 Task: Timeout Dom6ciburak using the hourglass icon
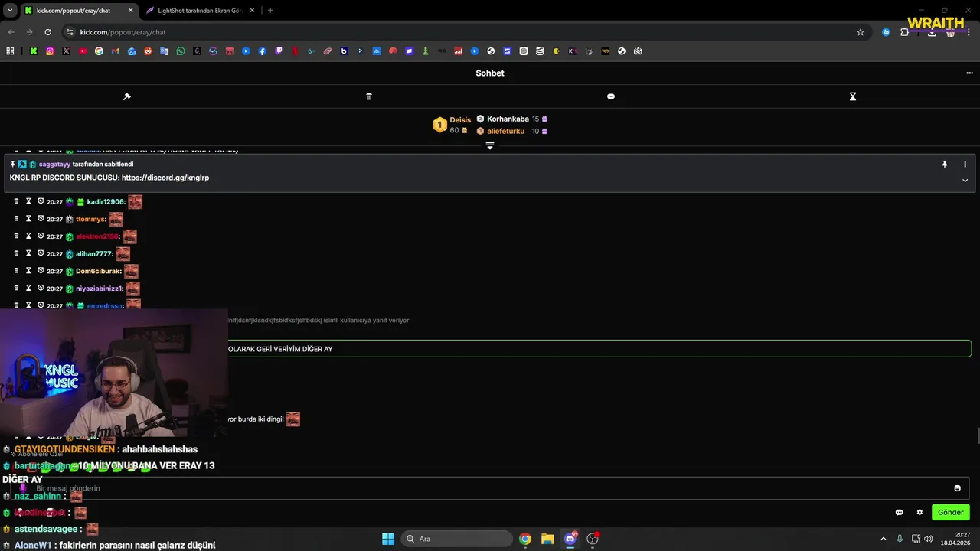pos(28,271)
